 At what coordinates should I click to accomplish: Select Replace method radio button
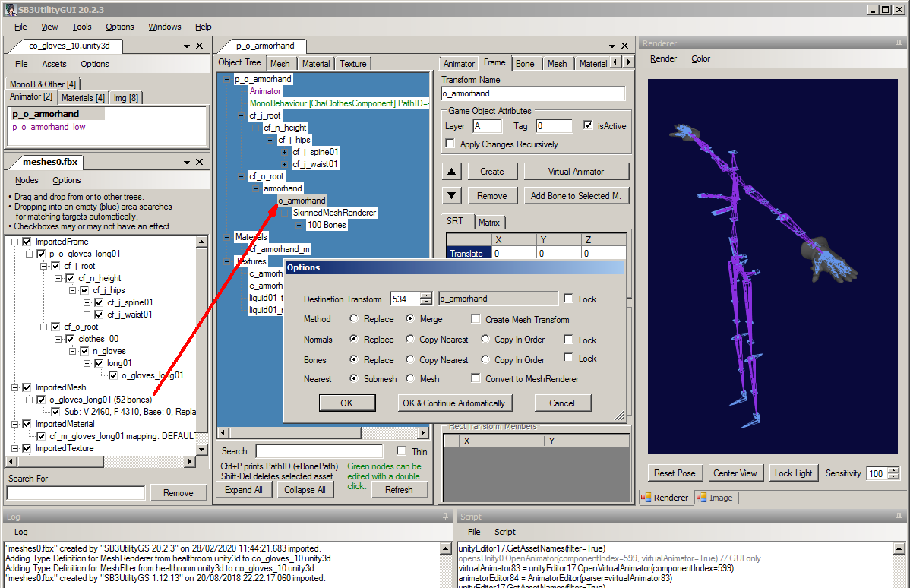point(354,318)
